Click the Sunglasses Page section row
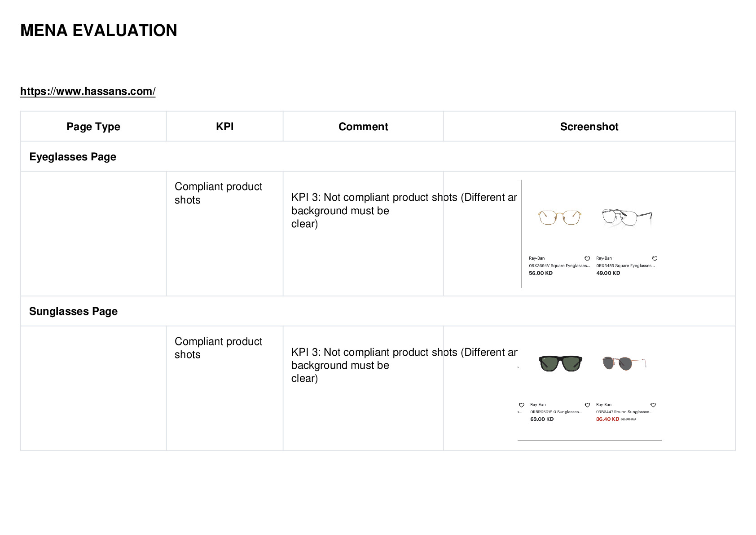 pyautogui.click(x=378, y=311)
